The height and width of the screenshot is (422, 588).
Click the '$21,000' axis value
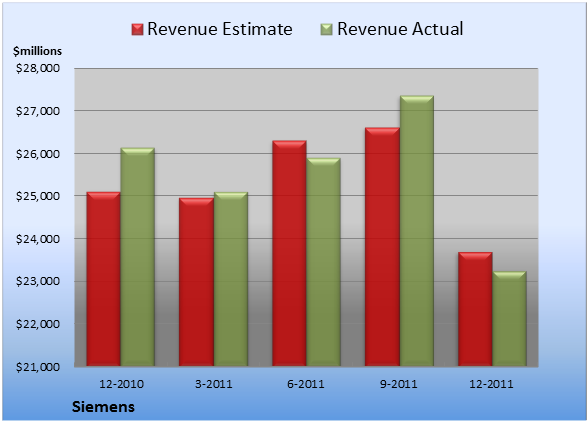pos(38,366)
